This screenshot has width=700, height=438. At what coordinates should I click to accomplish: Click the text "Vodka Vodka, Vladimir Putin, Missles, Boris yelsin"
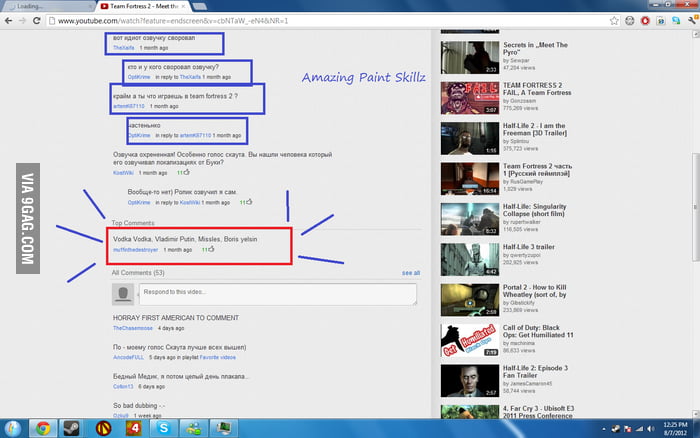[x=185, y=239]
